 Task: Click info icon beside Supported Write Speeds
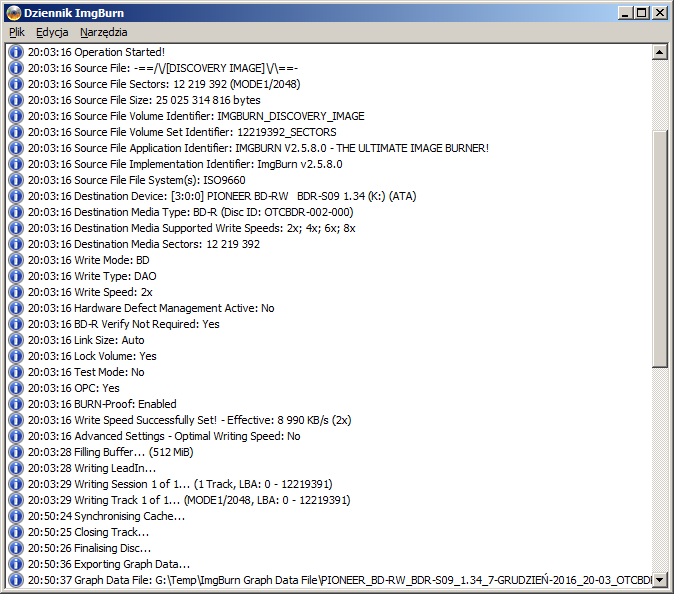pos(15,228)
